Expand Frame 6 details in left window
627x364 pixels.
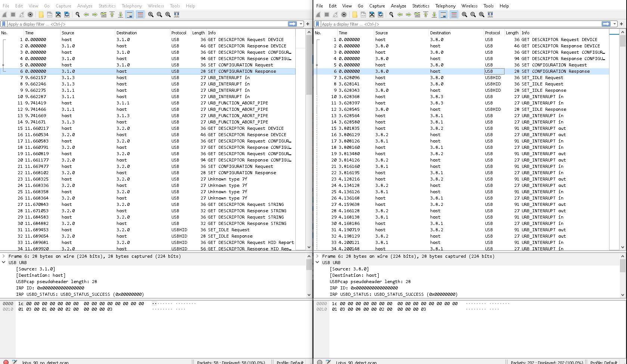[x=4, y=256]
